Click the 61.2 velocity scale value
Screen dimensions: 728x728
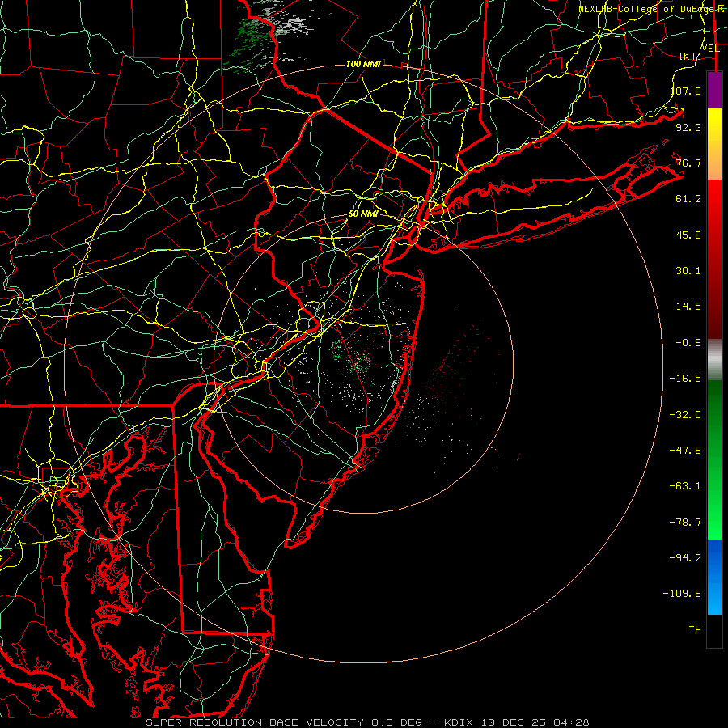point(688,199)
